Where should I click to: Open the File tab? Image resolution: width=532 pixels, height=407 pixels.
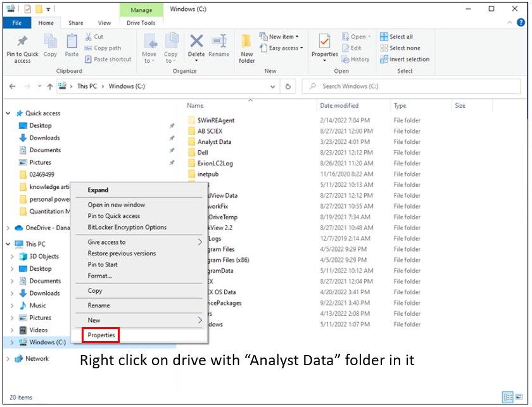pyautogui.click(x=17, y=23)
